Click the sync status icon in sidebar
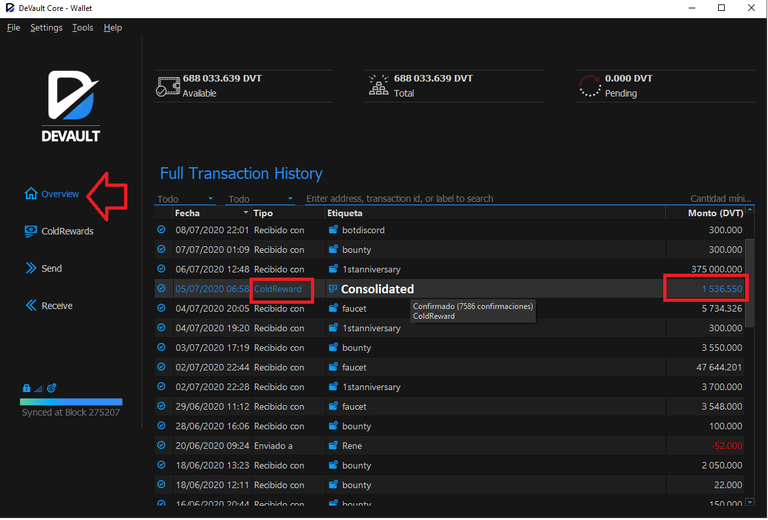Image resolution: width=768 pixels, height=520 pixels. click(x=51, y=388)
